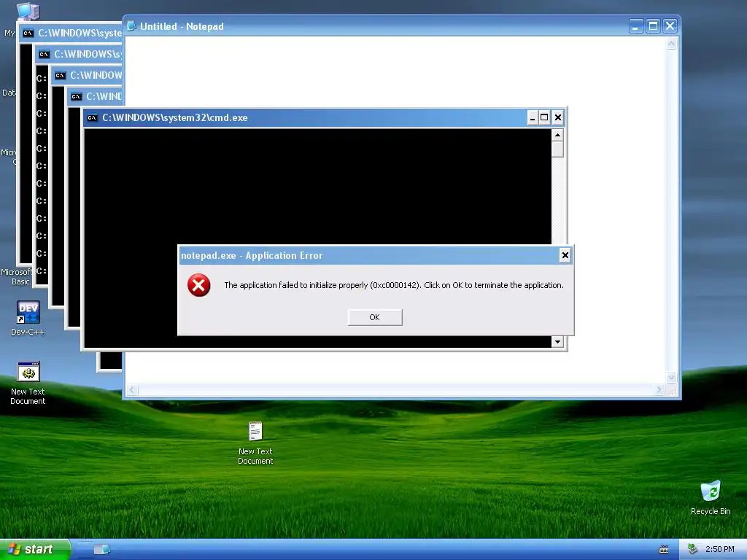Click the front cmd.exe title bar icon
Viewport: 747px width, 560px height.
tap(93, 117)
